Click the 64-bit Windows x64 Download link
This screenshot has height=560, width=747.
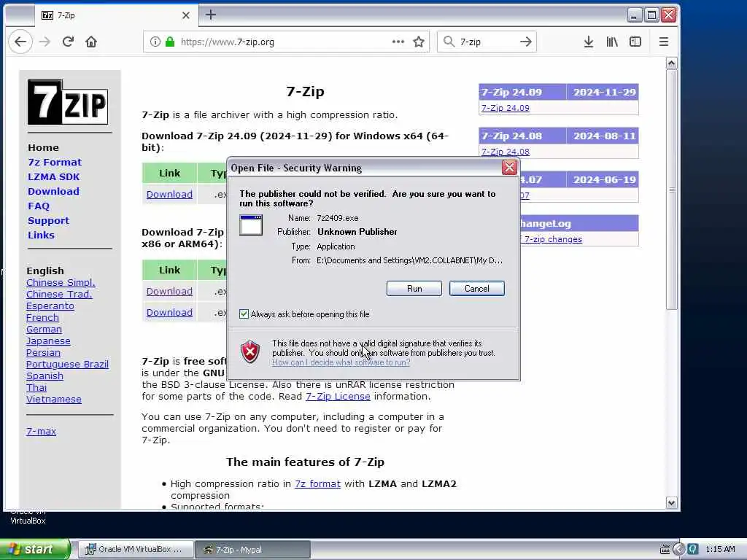point(169,194)
